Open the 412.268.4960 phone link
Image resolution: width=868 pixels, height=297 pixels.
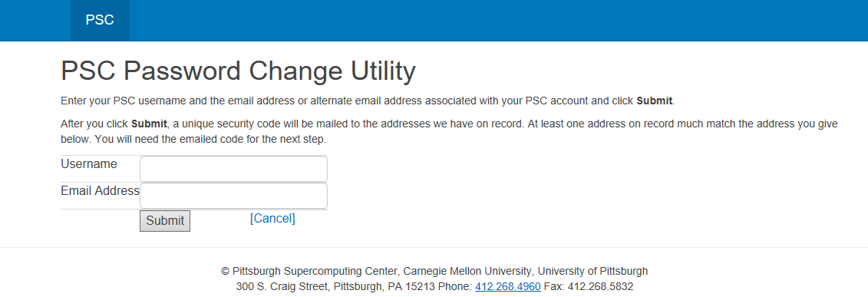pyautogui.click(x=507, y=287)
